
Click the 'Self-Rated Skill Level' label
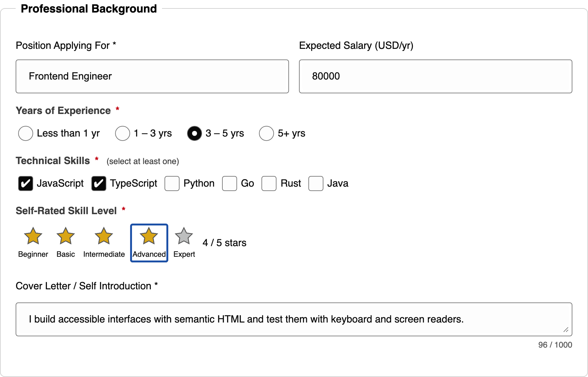[66, 211]
